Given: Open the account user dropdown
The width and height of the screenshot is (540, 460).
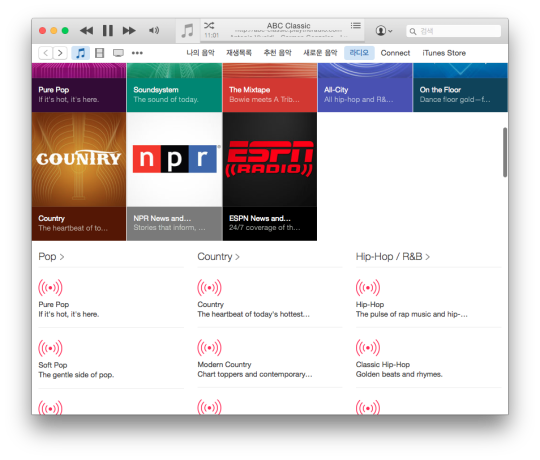Looking at the screenshot, I should pos(384,31).
